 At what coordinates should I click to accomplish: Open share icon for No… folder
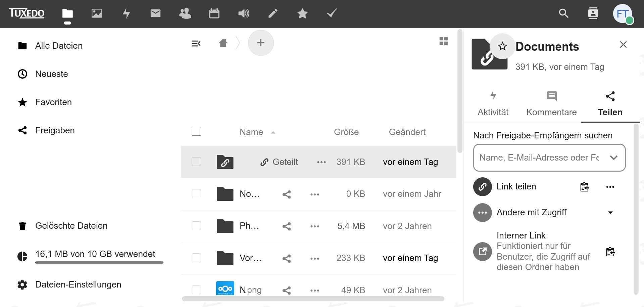coord(287,194)
